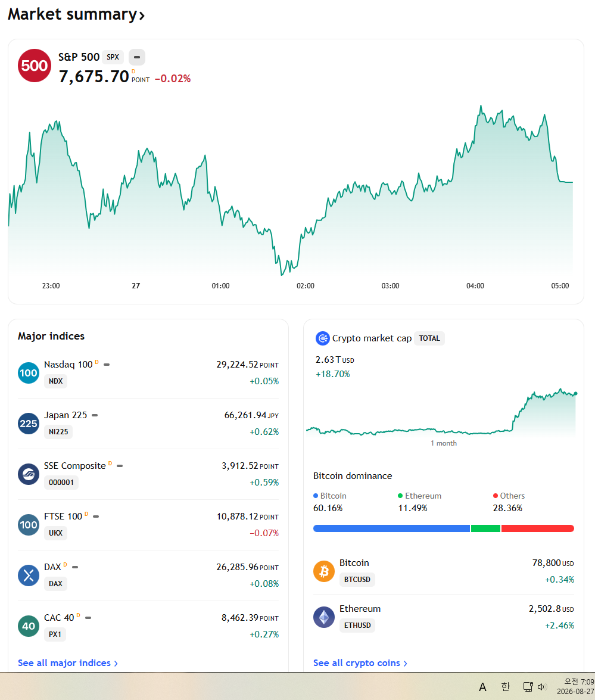Click the Bitcoin price 78,800 USD
Screen dimensions: 595x700
(553, 563)
